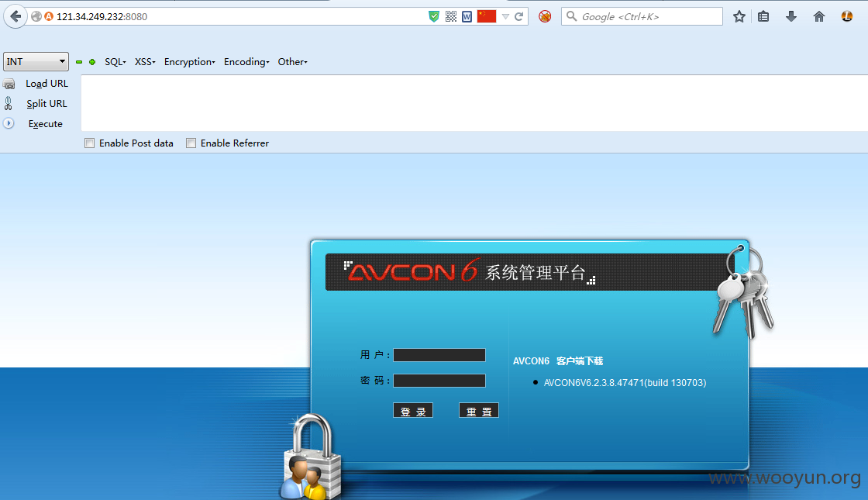Viewport: 868px width, 500px height.
Task: Click the Execute play icon
Action: tap(9, 123)
